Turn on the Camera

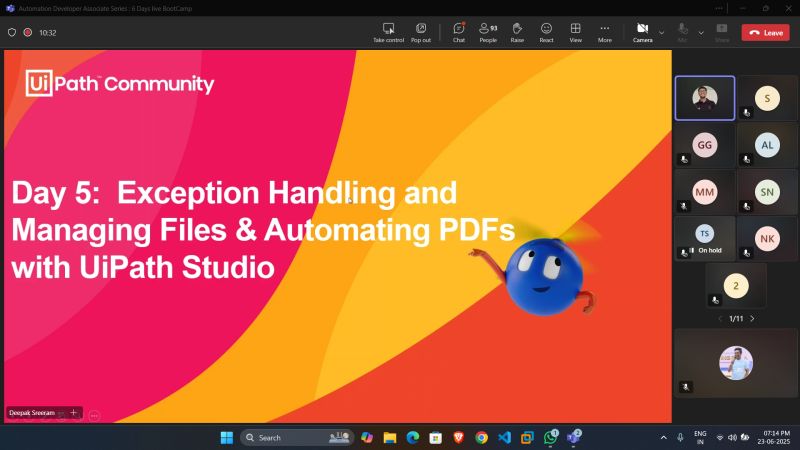pyautogui.click(x=642, y=32)
